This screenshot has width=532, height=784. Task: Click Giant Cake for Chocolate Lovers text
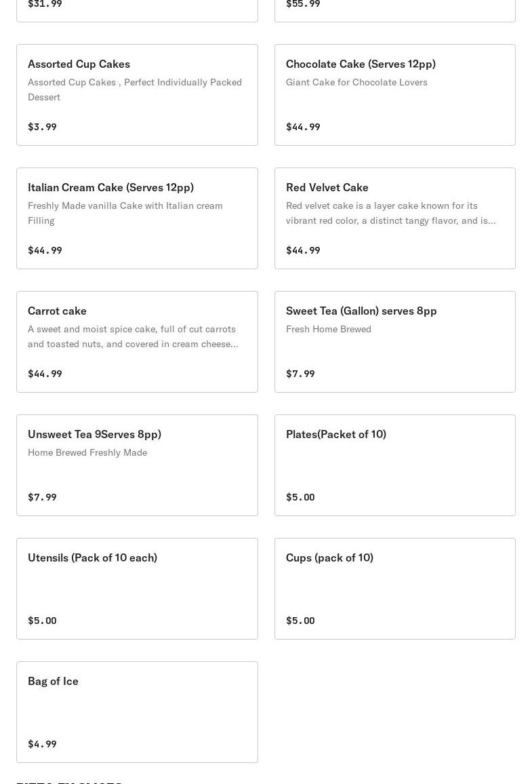[x=356, y=82]
